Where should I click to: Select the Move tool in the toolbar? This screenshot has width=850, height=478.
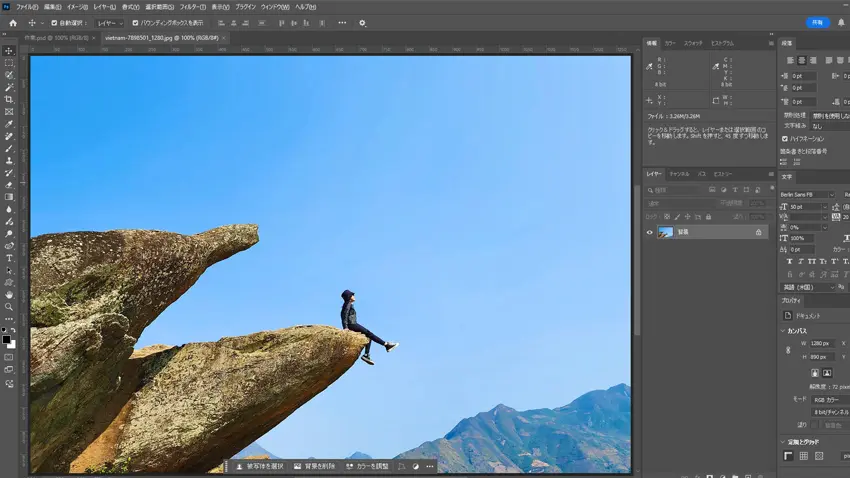tap(9, 51)
